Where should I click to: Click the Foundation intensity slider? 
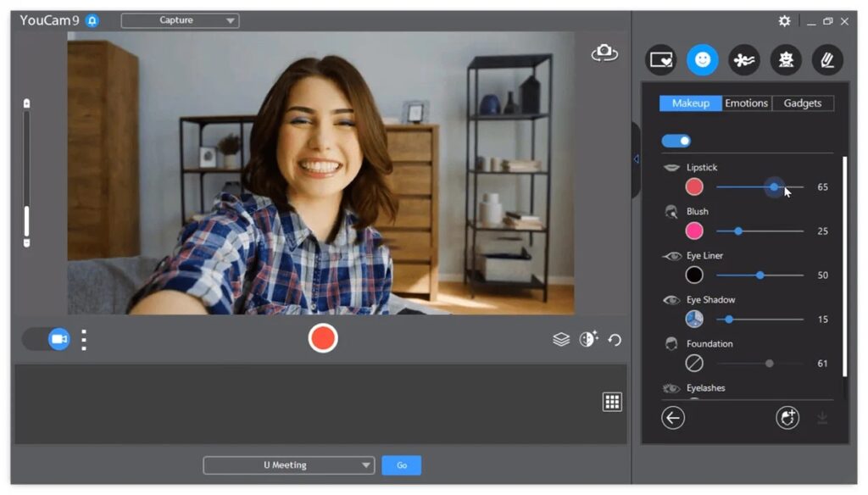coord(759,364)
